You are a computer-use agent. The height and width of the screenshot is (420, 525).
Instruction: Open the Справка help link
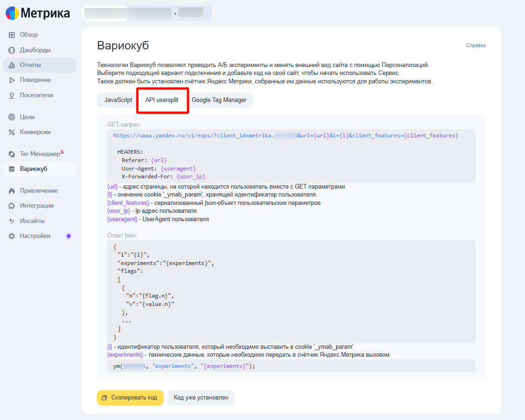point(476,45)
